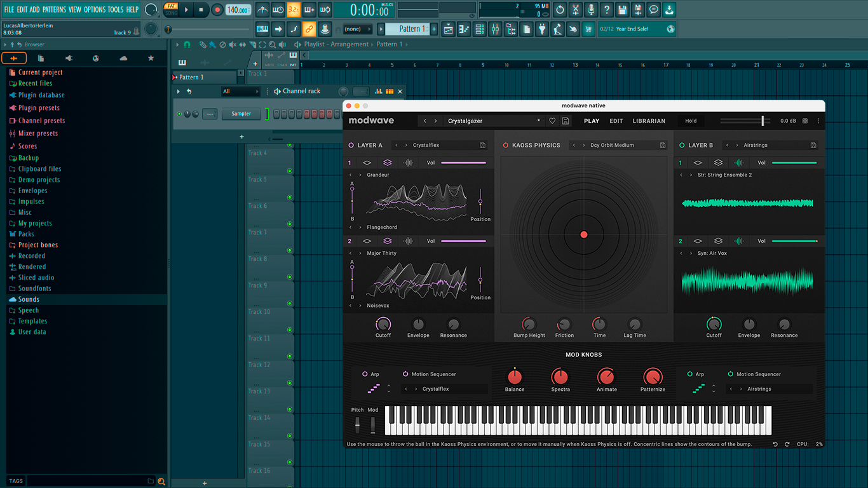Viewport: 868px width, 488px height.
Task: Toggle the orange link multilink controllers icon
Action: [309, 29]
